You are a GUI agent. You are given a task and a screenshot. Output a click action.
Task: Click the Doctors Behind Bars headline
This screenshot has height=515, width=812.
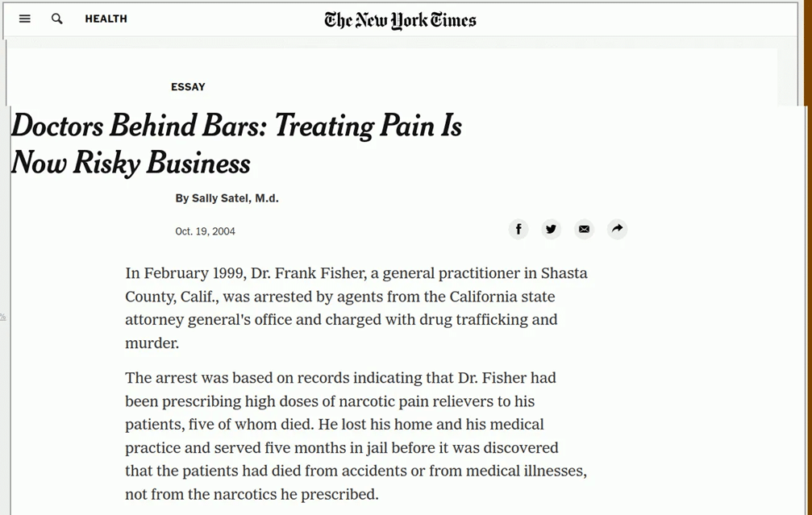[236, 144]
